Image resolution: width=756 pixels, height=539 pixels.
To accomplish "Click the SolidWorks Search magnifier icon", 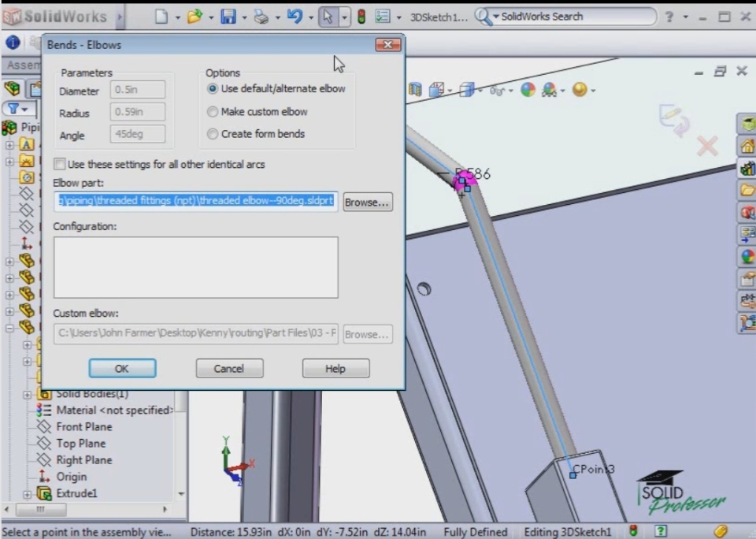I will [x=482, y=17].
